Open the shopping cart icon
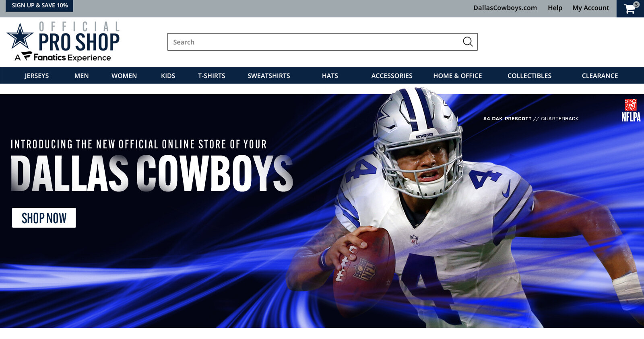 coord(630,8)
